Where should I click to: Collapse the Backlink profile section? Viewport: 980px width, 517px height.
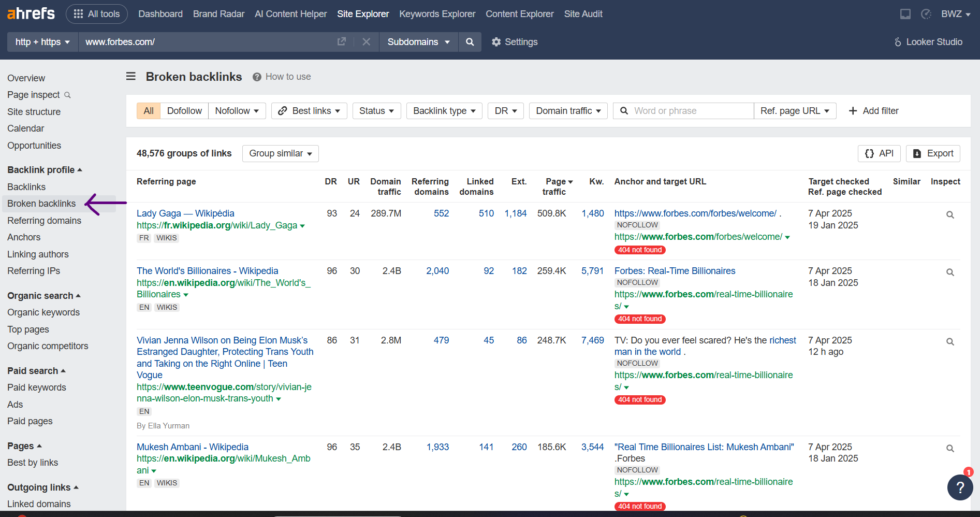[45, 170]
